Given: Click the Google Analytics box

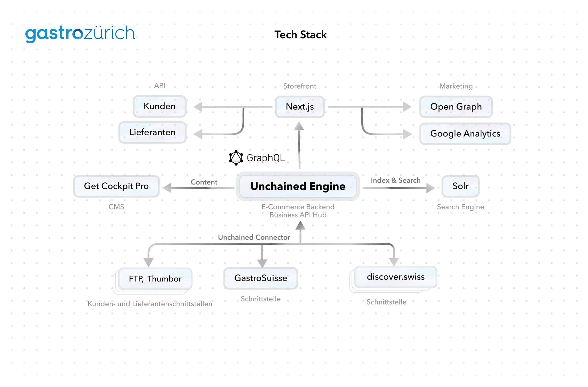Looking at the screenshot, I should click(x=465, y=134).
